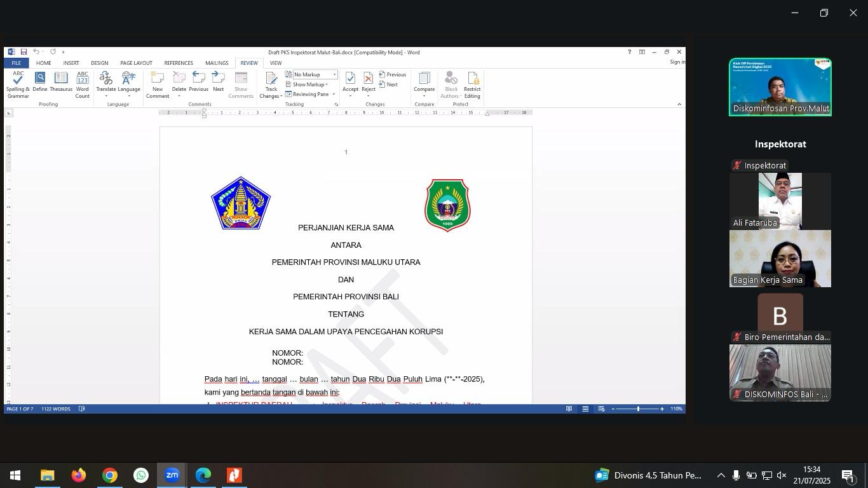This screenshot has height=488, width=868.
Task: Select the Bagian Kerja Sama participant video
Action: pyautogui.click(x=780, y=259)
